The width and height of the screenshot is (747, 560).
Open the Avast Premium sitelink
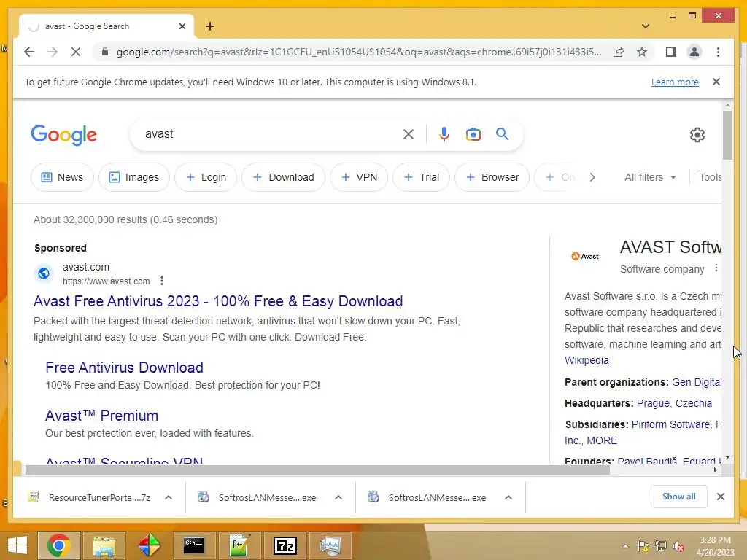101,415
